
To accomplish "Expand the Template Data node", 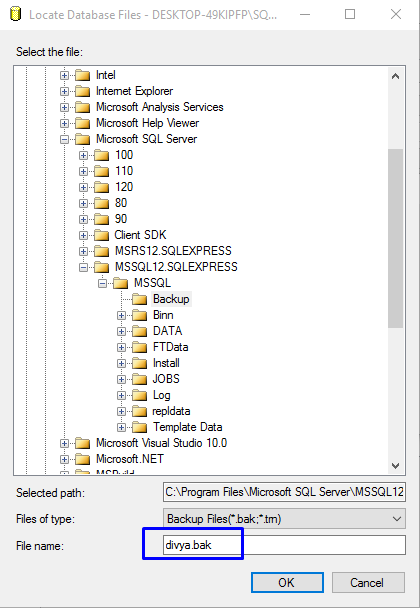I will [x=121, y=427].
